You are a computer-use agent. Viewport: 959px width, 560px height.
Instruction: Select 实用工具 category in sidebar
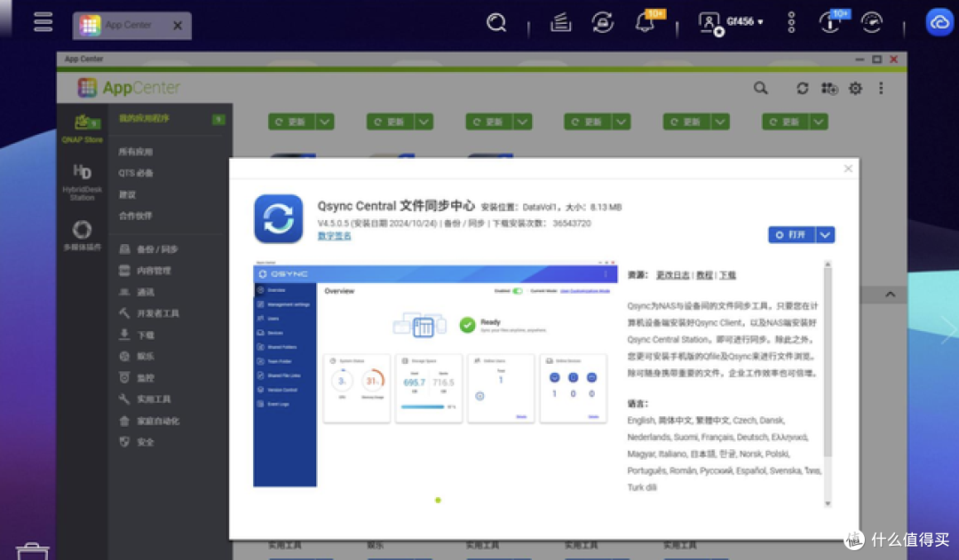point(155,399)
